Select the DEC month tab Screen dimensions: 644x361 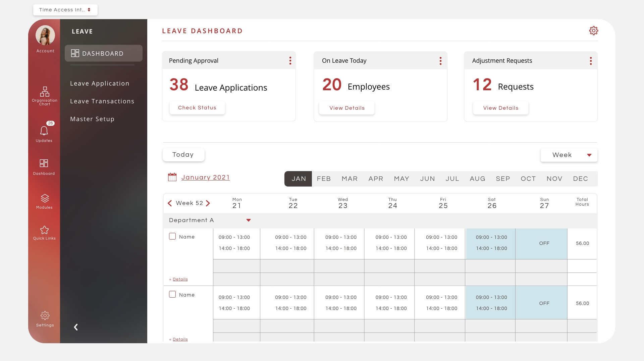[581, 178]
